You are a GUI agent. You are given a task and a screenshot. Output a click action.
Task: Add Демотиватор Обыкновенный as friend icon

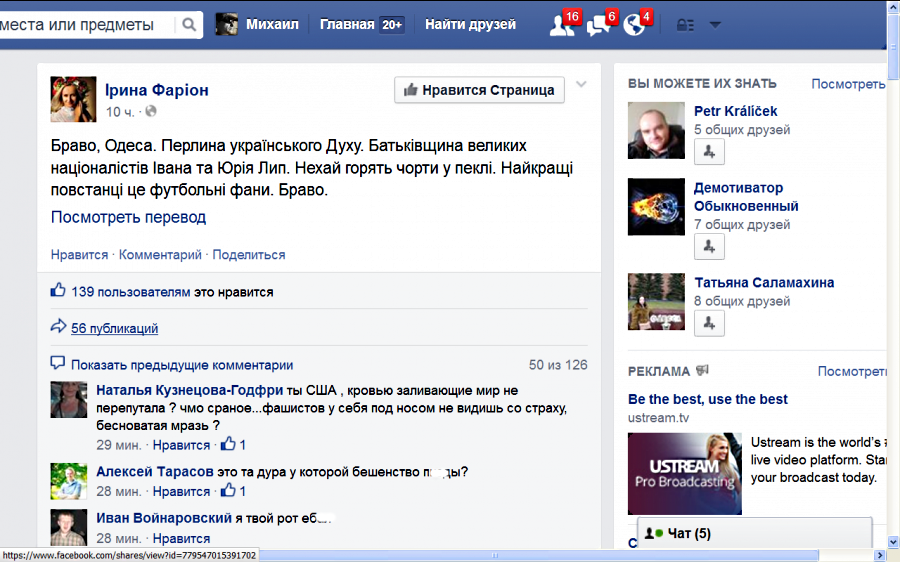pos(709,246)
